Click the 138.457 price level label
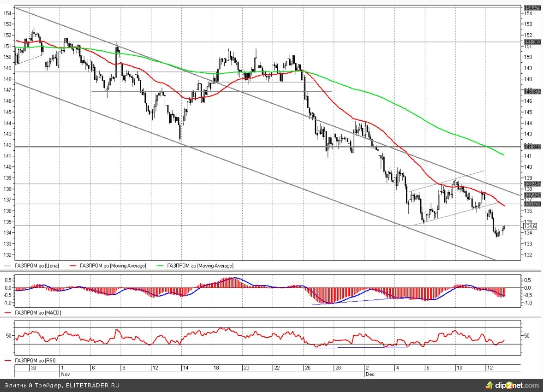The image size is (543, 392). [532, 184]
